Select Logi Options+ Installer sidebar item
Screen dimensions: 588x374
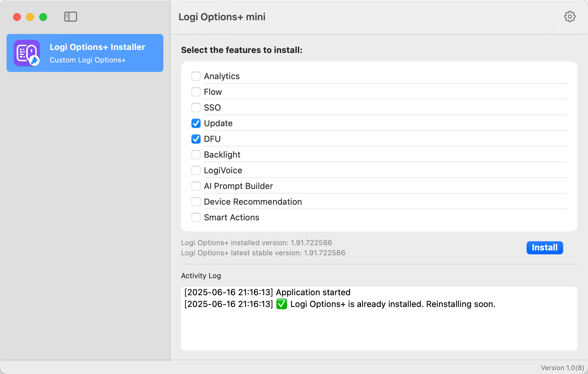pos(97,53)
